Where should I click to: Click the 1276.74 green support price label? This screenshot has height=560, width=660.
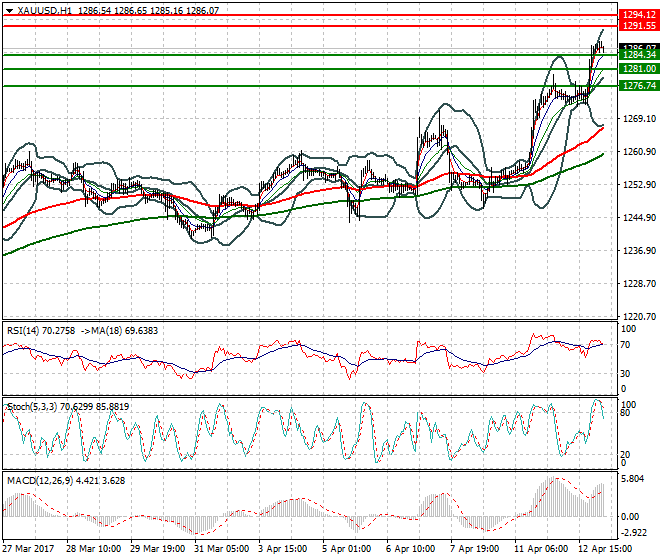point(639,85)
